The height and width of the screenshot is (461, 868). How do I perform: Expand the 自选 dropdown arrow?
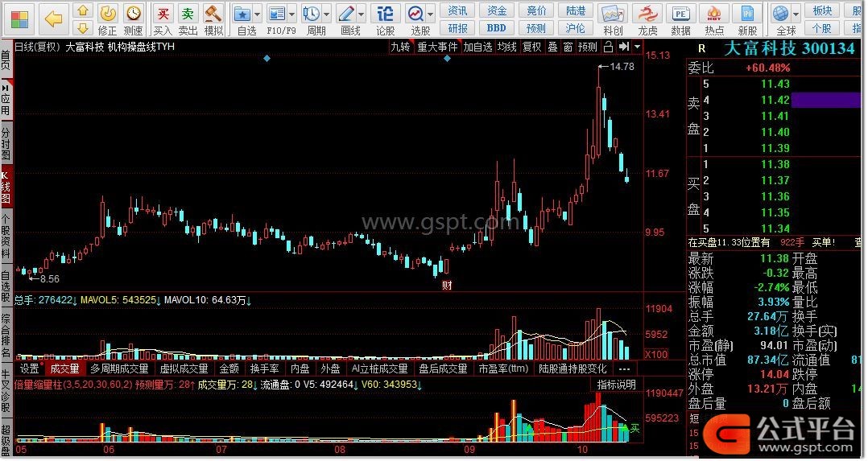pyautogui.click(x=257, y=14)
